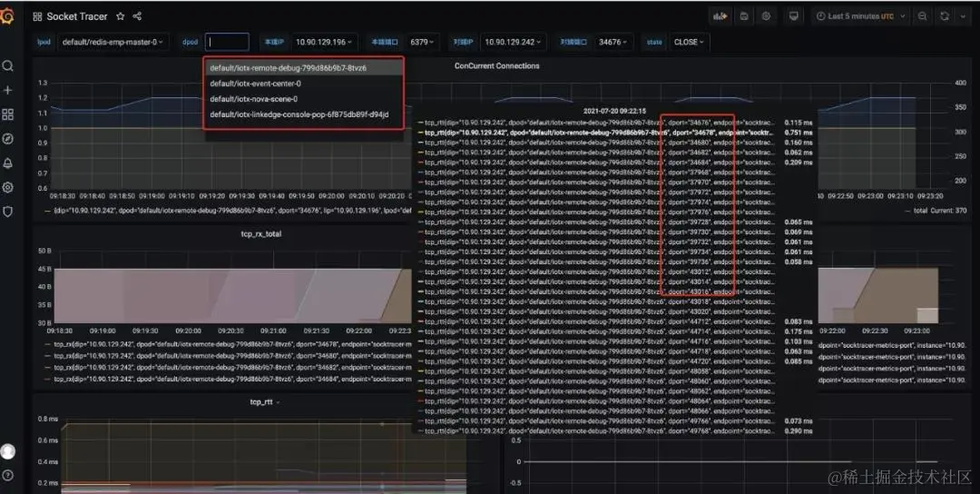
Task: Share the Socket Tracer dashboard
Action: tap(138, 16)
